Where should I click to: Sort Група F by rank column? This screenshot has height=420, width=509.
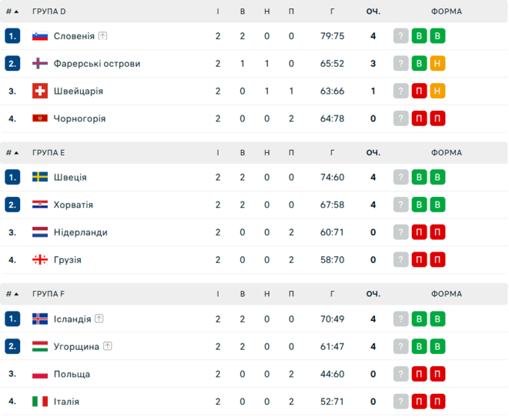coord(13,294)
